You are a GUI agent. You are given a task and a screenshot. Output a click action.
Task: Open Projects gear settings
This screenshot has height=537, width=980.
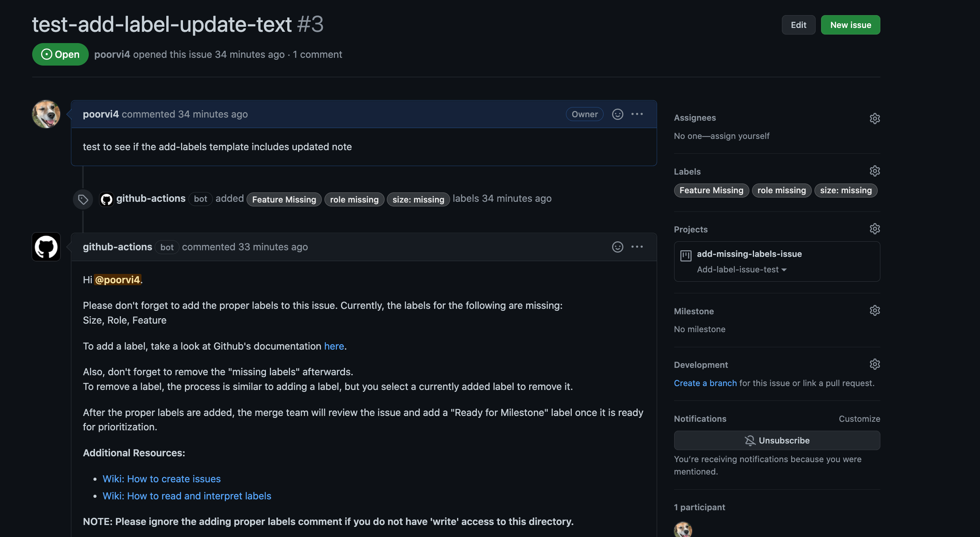[x=875, y=229]
